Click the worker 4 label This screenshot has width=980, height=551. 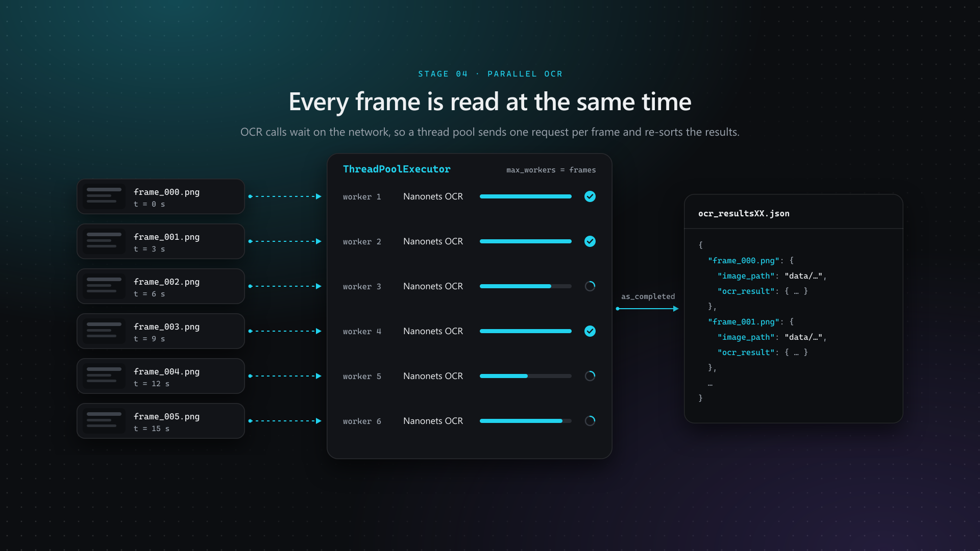(x=362, y=332)
